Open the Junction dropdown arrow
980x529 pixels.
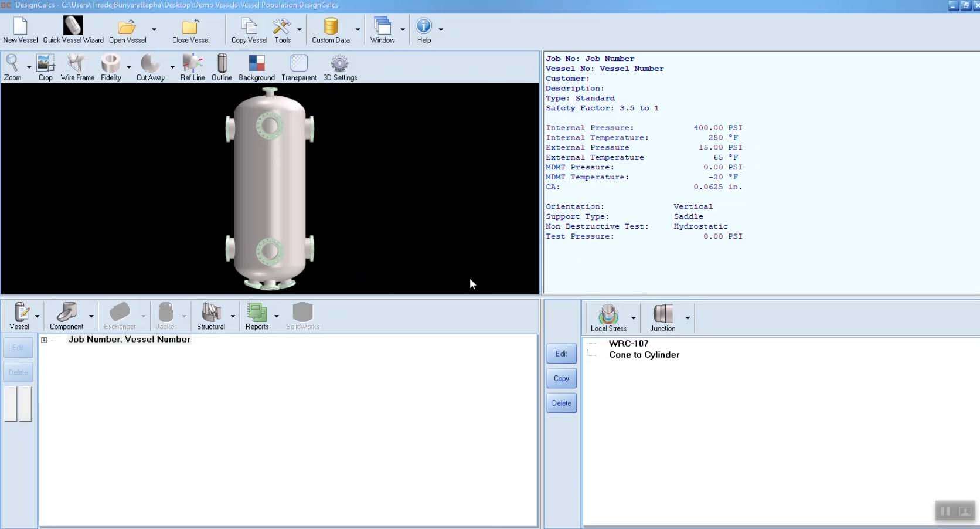tap(688, 318)
